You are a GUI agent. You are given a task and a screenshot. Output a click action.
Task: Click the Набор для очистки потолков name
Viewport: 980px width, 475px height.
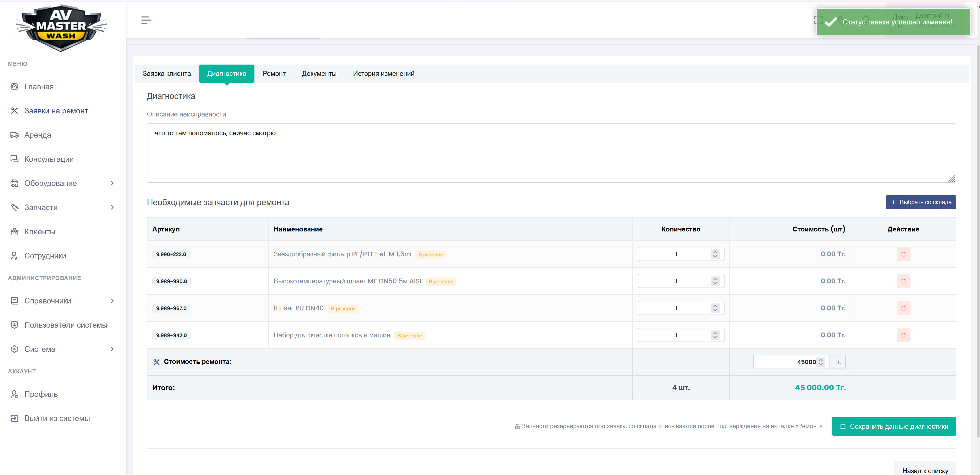point(332,335)
